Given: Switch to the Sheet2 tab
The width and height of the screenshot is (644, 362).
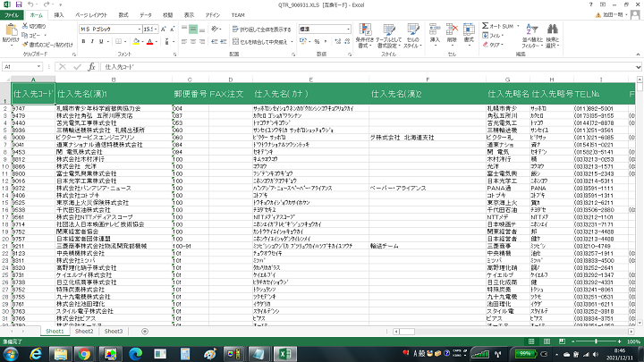Looking at the screenshot, I should coord(84,331).
